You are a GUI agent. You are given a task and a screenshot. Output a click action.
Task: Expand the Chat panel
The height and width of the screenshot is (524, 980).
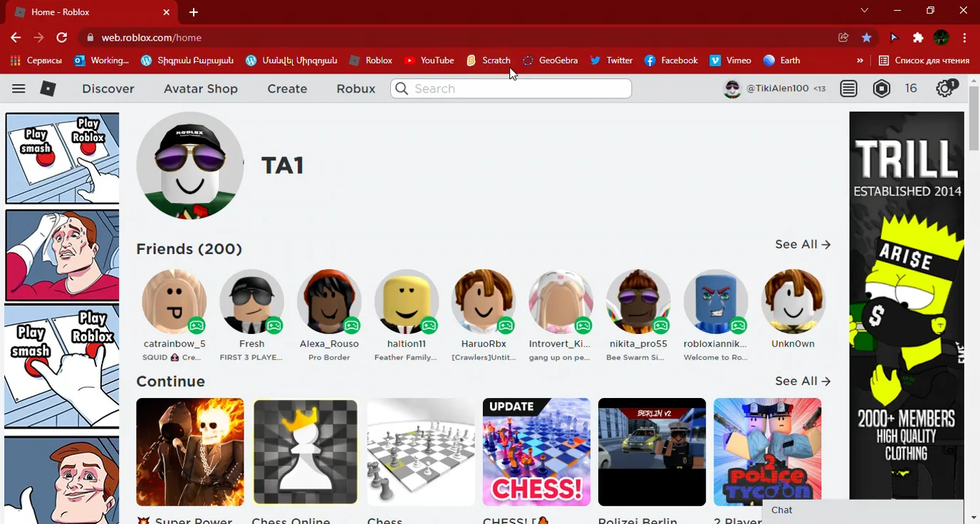coord(862,510)
